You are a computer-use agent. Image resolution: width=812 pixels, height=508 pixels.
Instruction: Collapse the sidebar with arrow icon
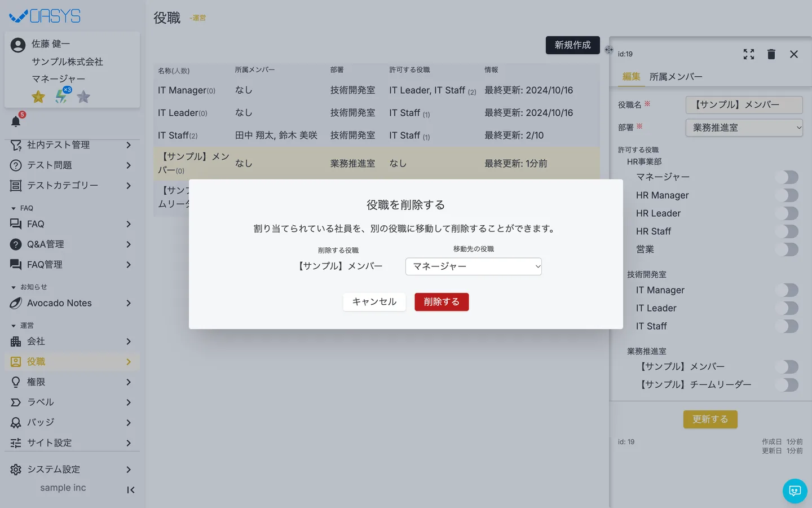point(130,490)
